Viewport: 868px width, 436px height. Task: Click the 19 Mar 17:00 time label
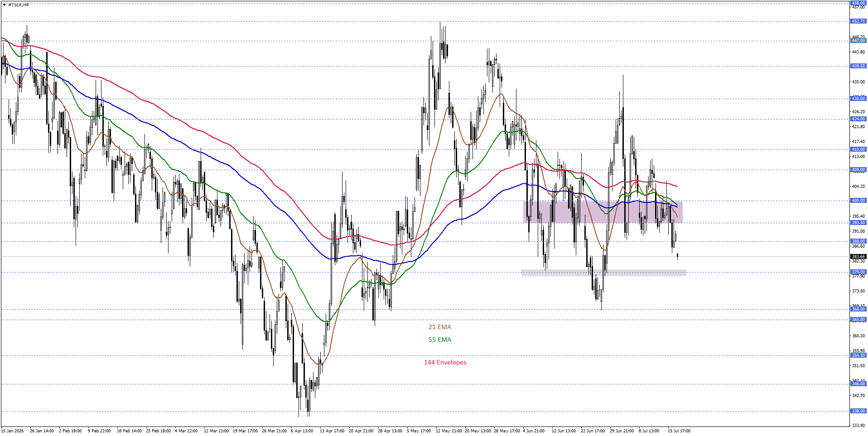pos(245,431)
